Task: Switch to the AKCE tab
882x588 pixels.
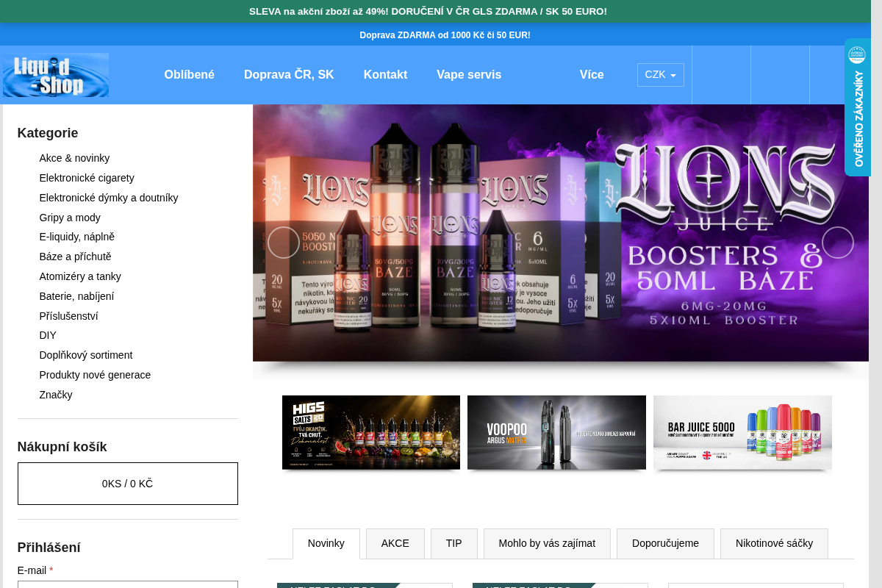Action: [x=395, y=544]
